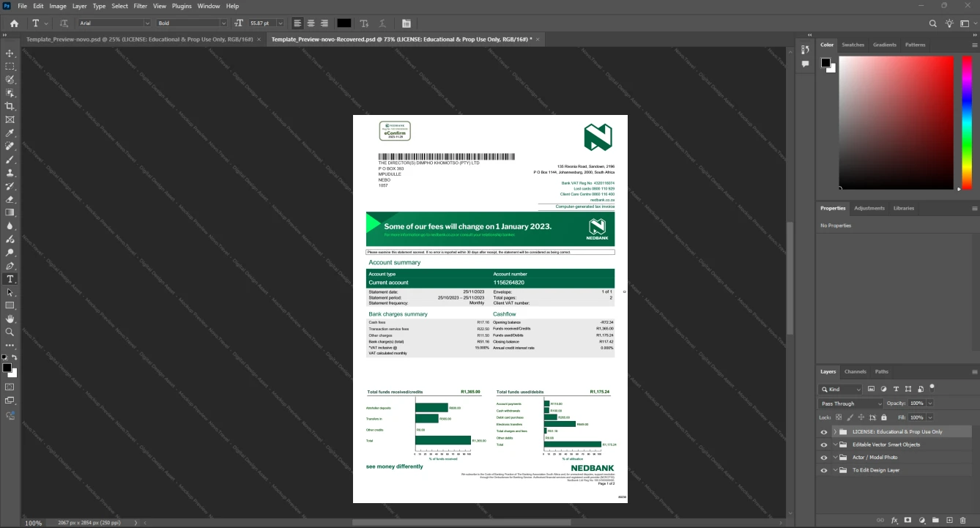The height and width of the screenshot is (528, 980).
Task: Select the Path Selection tool
Action: click(10, 292)
